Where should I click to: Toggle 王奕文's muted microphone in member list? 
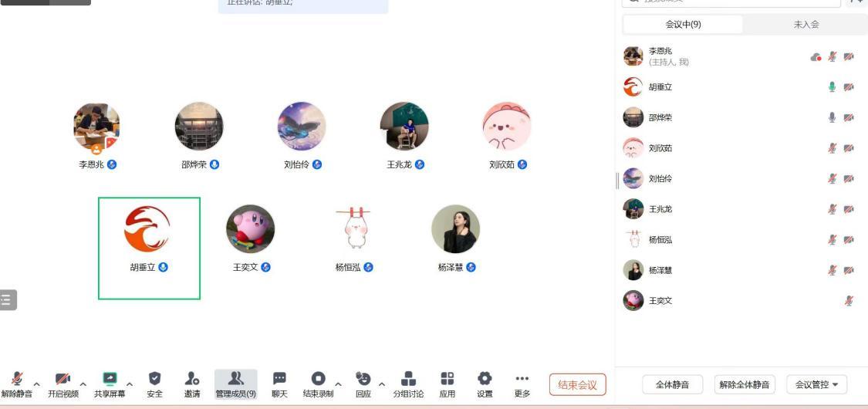coord(849,300)
